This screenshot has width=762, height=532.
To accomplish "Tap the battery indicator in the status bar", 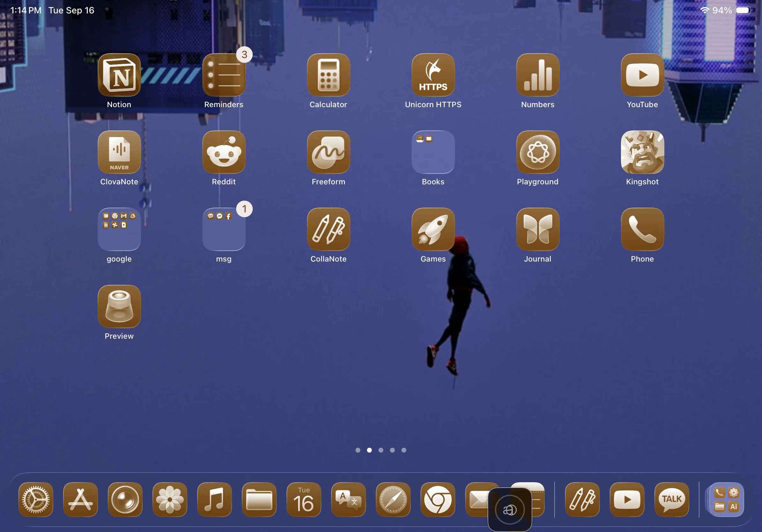I will (744, 10).
